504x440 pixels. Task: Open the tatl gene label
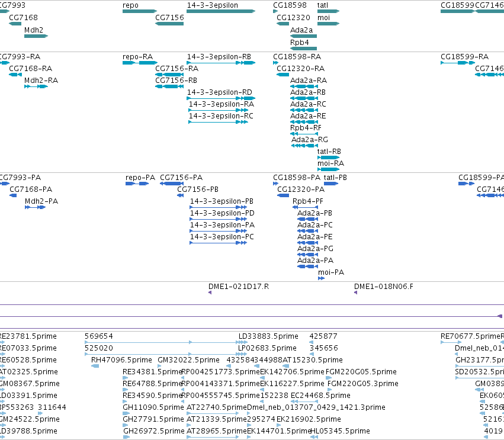[x=323, y=5]
